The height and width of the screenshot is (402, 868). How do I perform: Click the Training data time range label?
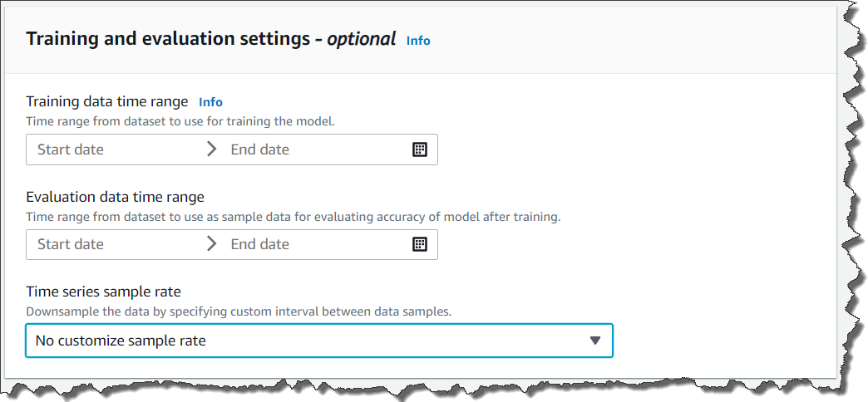107,101
